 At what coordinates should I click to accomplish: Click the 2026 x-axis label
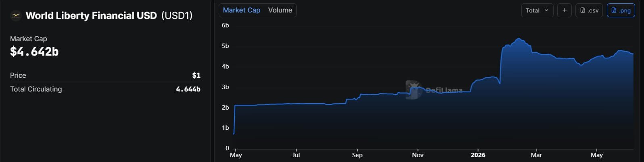478,155
